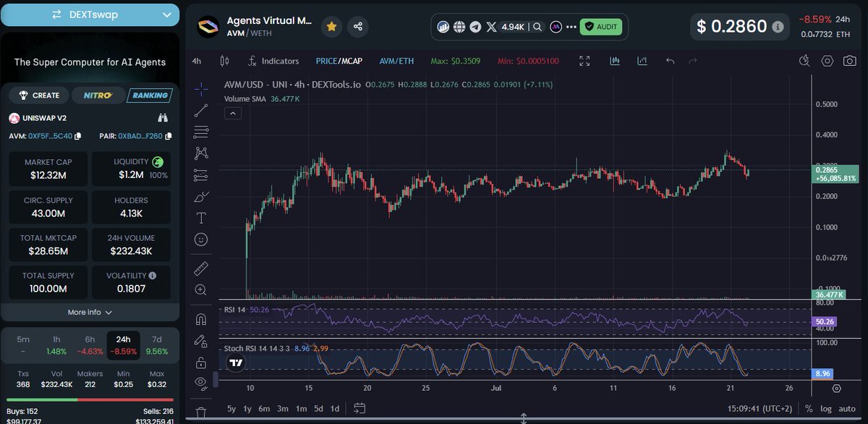Screen dimensions: 868x424
Task: Click the info icon beside $0.2860 price
Action: (x=778, y=27)
